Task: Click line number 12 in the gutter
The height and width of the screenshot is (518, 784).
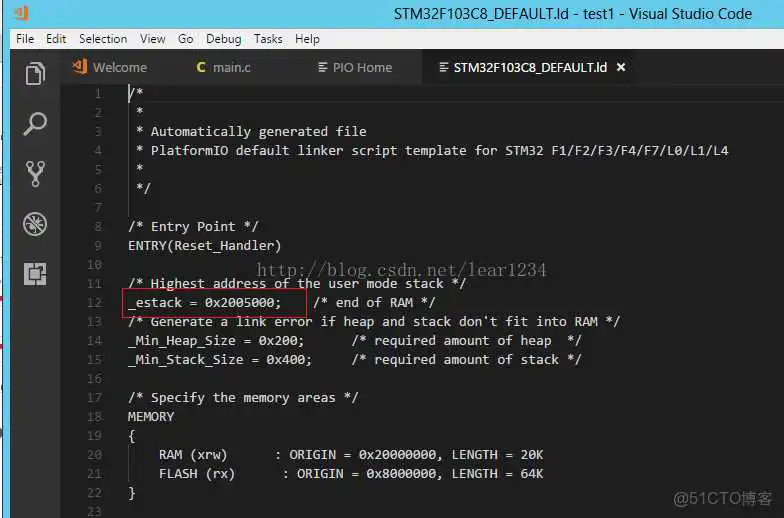Action: pyautogui.click(x=94, y=302)
